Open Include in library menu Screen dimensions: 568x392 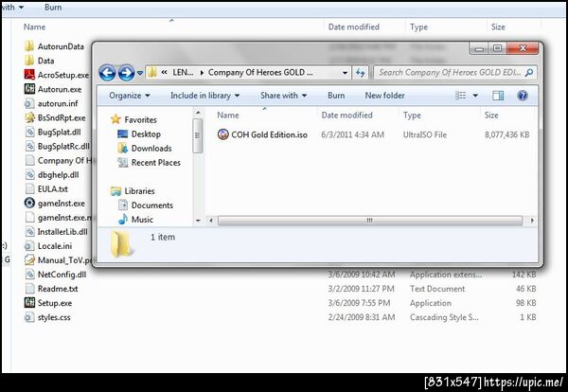pos(205,96)
